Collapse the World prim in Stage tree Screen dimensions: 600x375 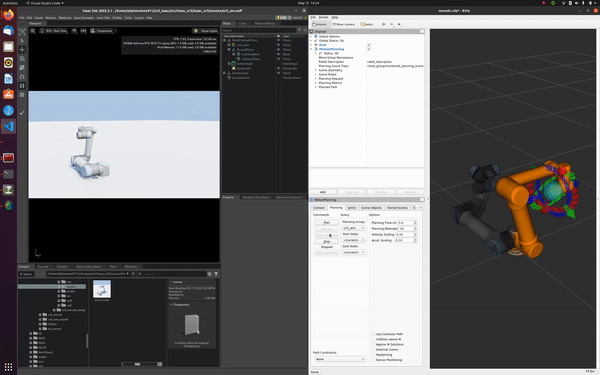pos(225,40)
